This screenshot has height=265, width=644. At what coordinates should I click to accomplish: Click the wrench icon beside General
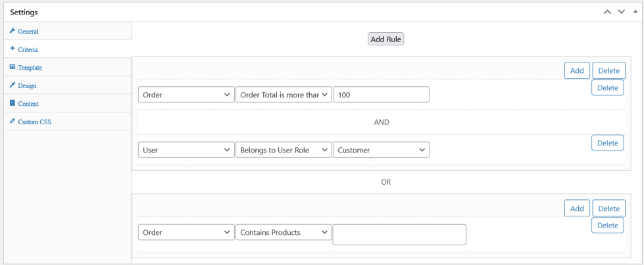click(x=12, y=31)
